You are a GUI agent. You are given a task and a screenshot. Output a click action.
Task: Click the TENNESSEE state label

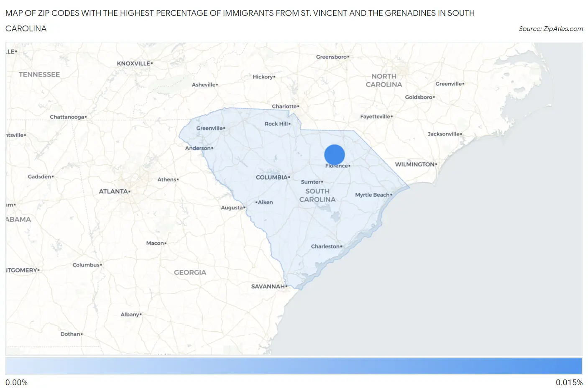point(39,75)
